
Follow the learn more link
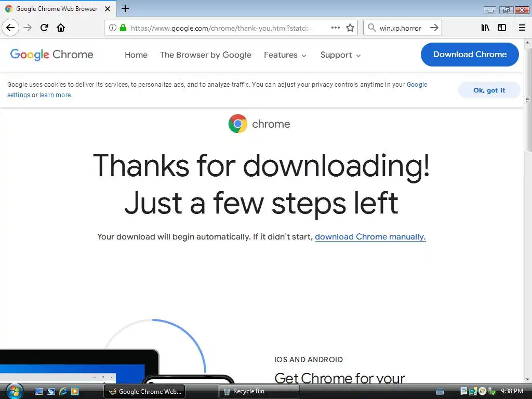(55, 95)
